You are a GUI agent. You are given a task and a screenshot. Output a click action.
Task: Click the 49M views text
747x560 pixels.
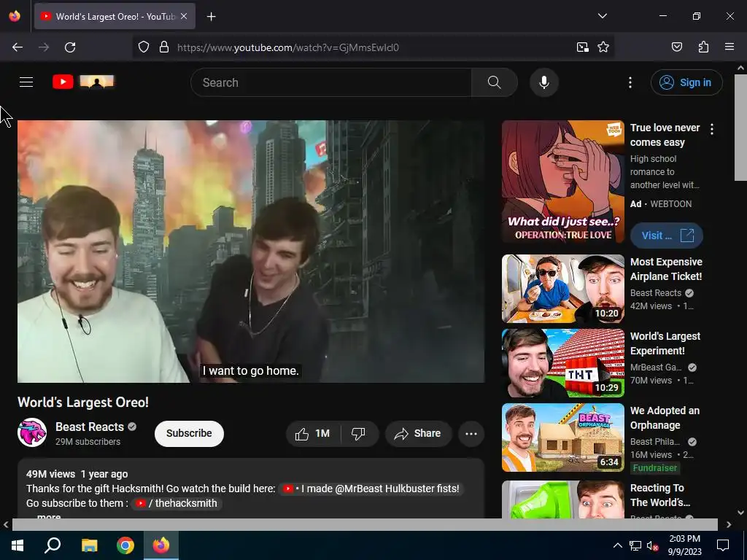pyautogui.click(x=50, y=474)
